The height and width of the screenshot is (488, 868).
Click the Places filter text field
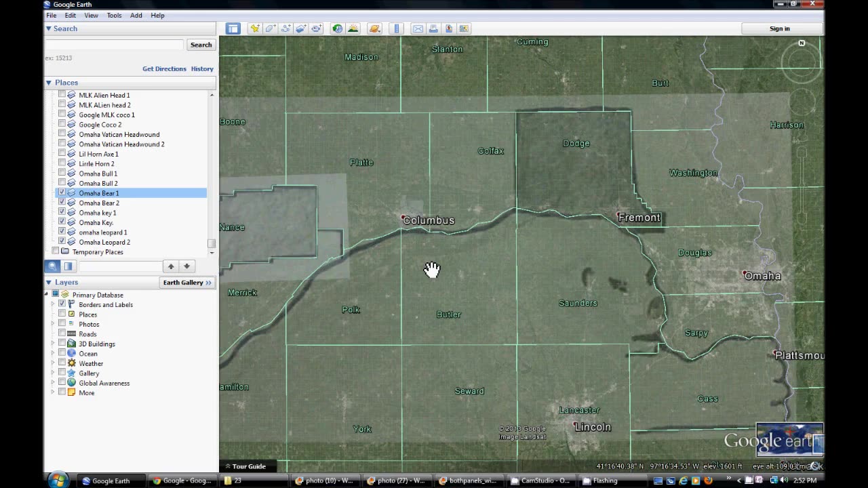120,266
